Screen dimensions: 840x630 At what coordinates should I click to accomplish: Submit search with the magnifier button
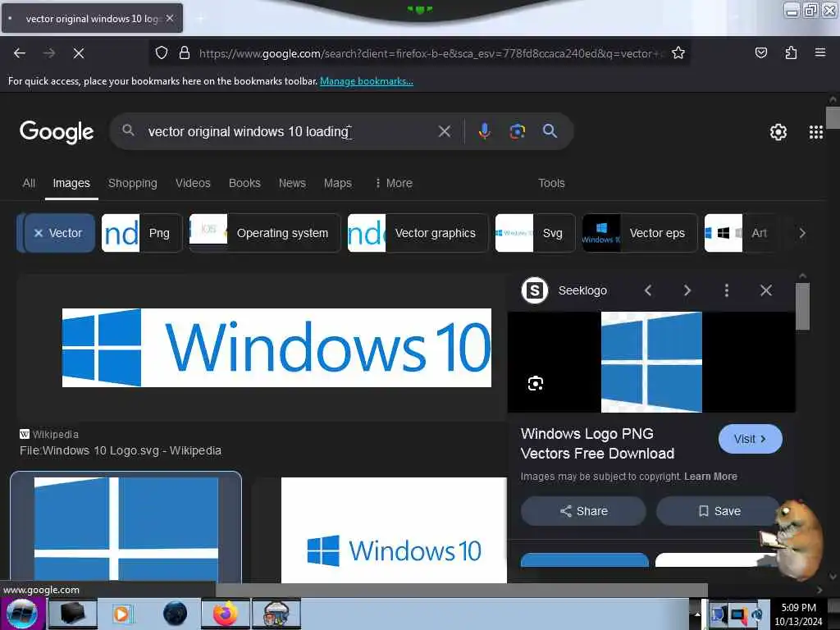pos(550,131)
